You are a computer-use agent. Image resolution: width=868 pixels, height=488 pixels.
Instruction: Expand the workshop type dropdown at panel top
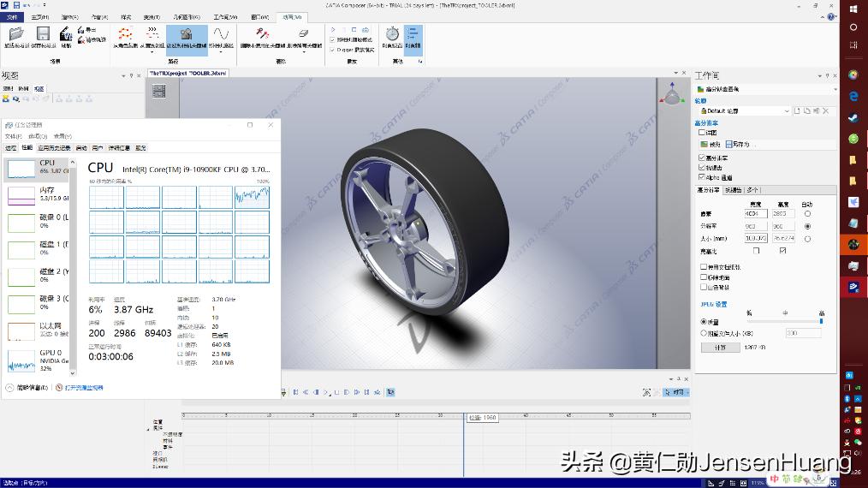[x=835, y=89]
